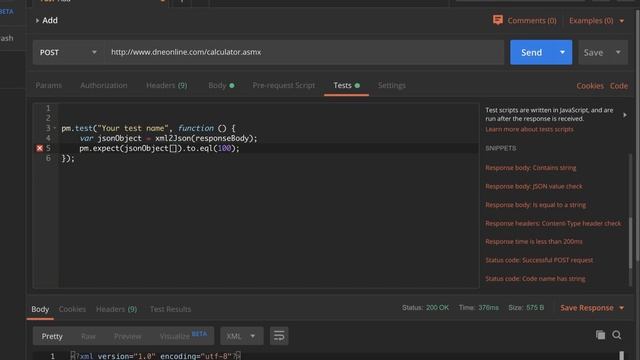Switch to the Authorization tab
The width and height of the screenshot is (640, 360).
pyautogui.click(x=104, y=85)
